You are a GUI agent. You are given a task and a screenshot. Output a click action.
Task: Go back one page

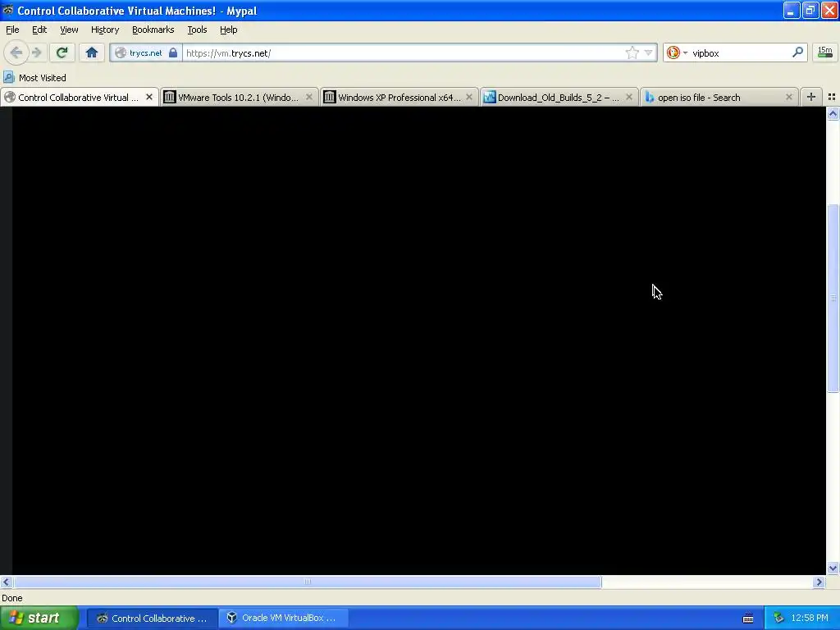pos(16,52)
